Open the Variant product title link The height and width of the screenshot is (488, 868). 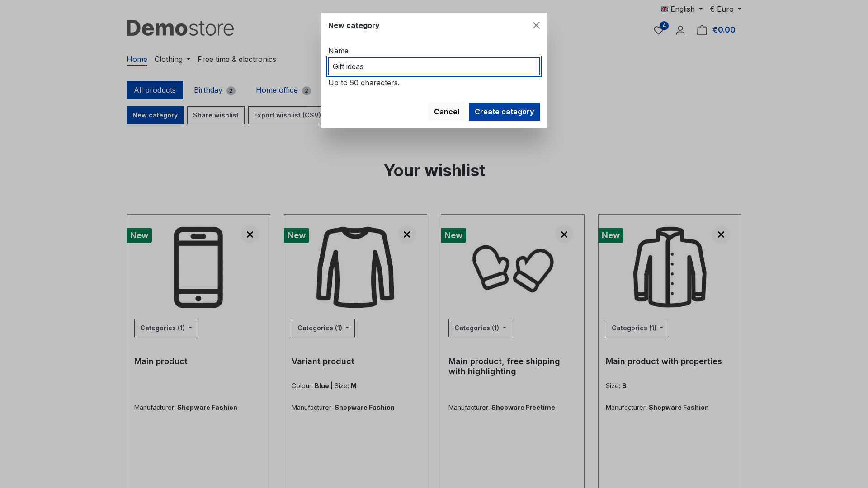tap(323, 361)
